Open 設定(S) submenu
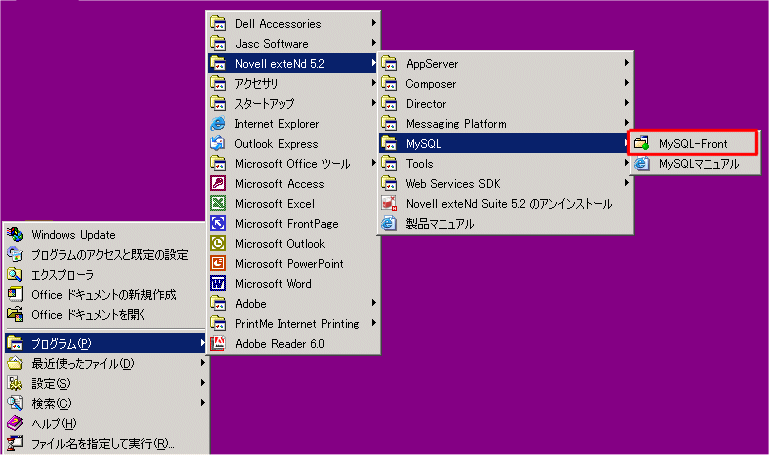Image resolution: width=769 pixels, height=455 pixels. pos(105,383)
